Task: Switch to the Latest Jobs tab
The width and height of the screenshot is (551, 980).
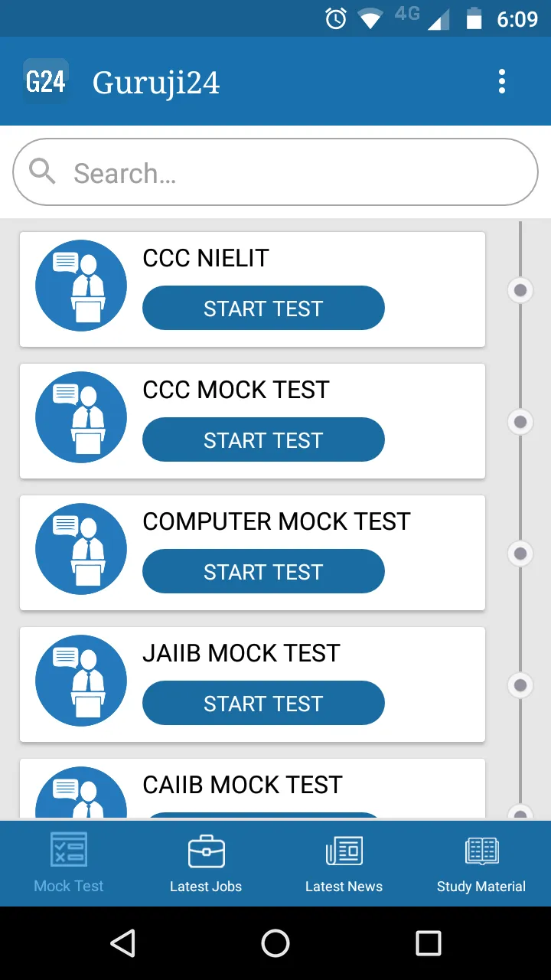Action: pyautogui.click(x=206, y=864)
